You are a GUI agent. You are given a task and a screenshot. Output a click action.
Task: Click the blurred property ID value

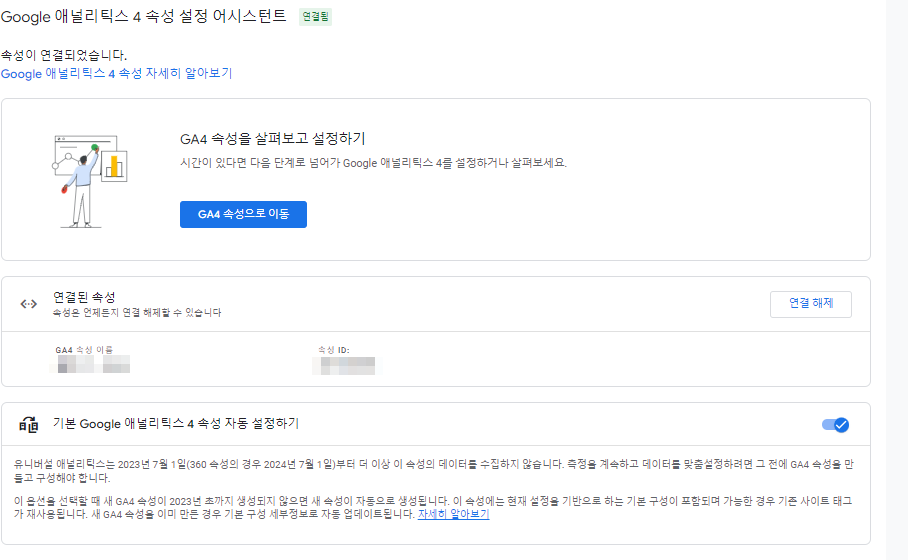347,366
